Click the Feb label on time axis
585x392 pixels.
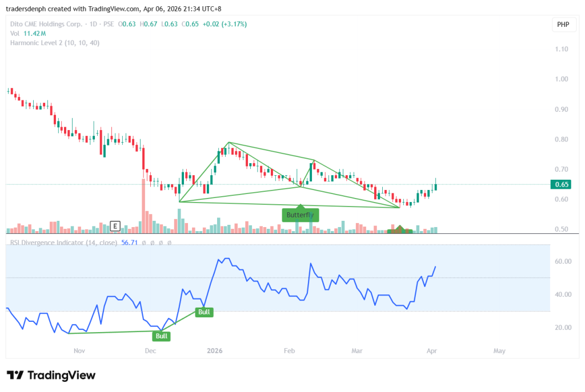tap(290, 350)
